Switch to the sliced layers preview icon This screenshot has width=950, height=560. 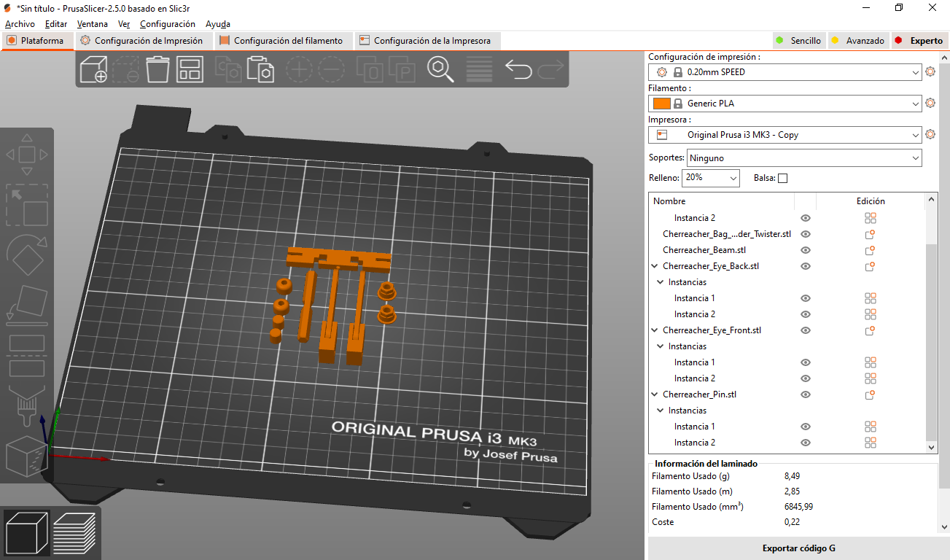click(74, 532)
